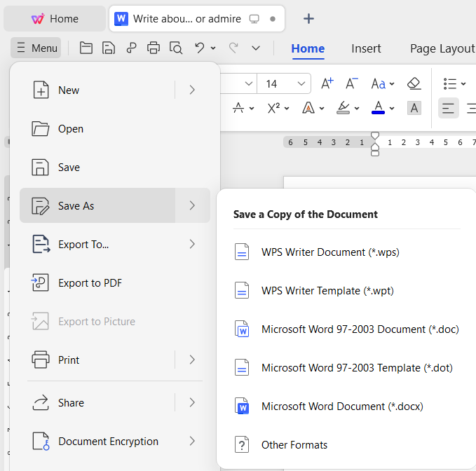Increase font size with the A+ icon
Screen dimensions: 476x471
(x=327, y=83)
